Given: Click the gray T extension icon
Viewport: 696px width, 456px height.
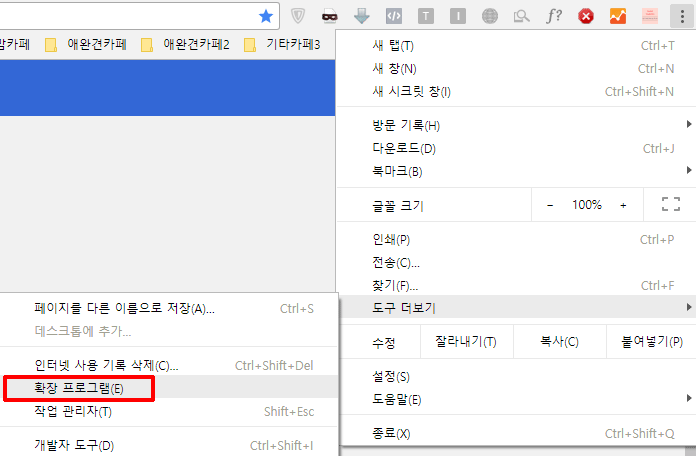Looking at the screenshot, I should tap(426, 17).
